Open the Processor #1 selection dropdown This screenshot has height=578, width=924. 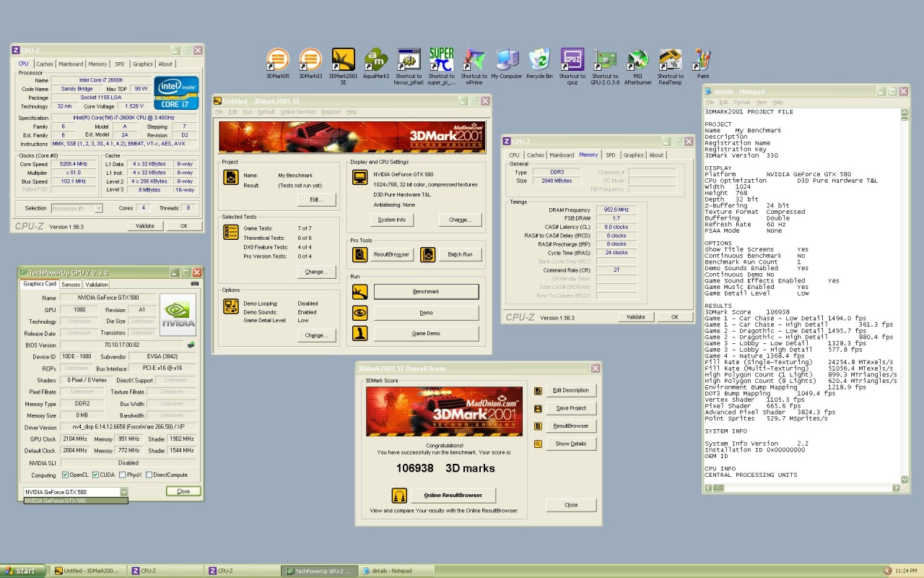pos(98,208)
